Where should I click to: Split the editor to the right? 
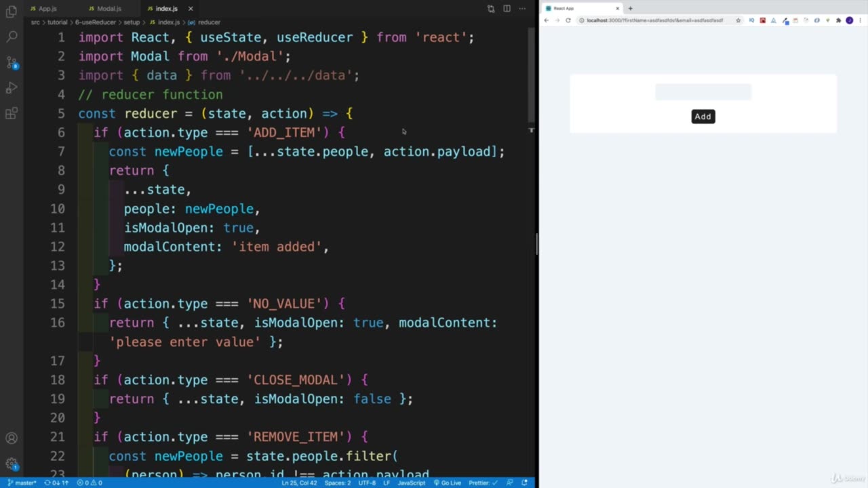507,9
